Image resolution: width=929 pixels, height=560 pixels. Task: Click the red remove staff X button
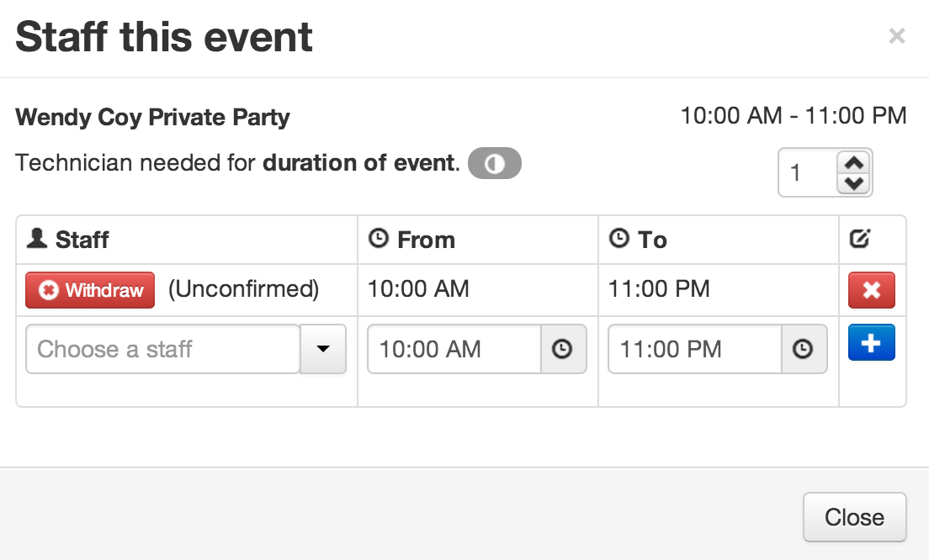click(x=871, y=290)
